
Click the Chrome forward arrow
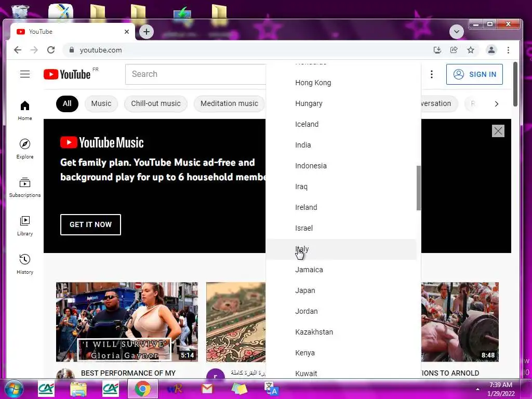click(x=34, y=50)
